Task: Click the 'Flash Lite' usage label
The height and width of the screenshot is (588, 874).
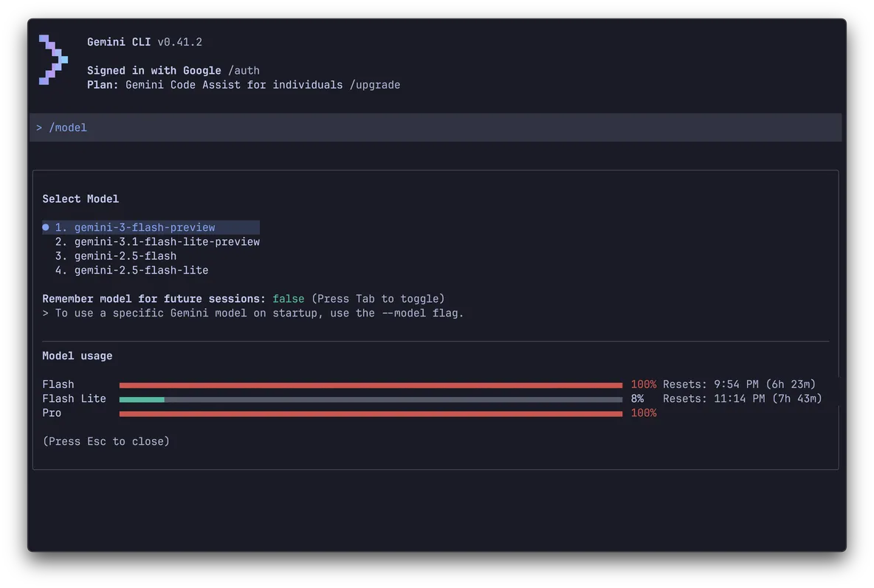Action: [74, 399]
